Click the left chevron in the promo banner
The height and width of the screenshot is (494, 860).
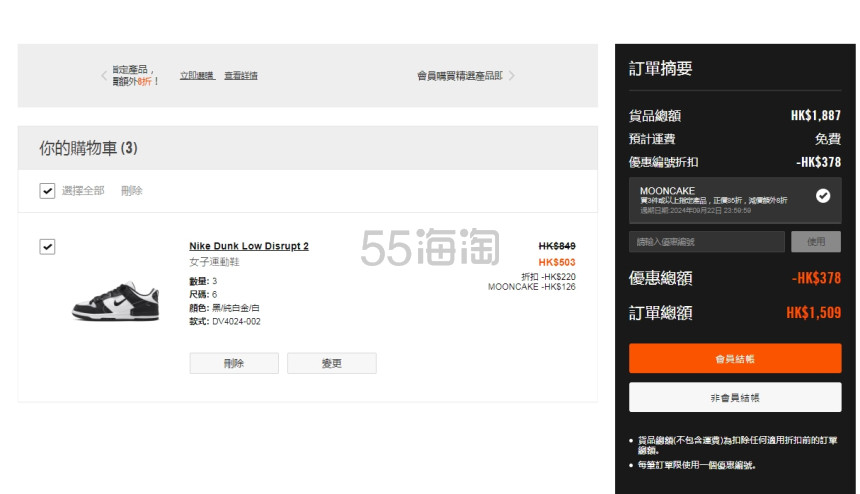pos(104,76)
